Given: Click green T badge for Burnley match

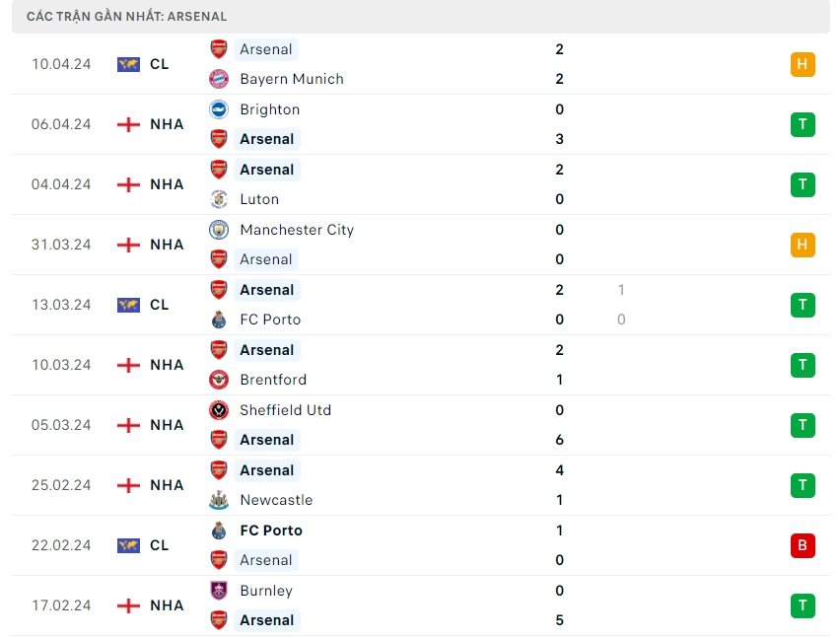Looking at the screenshot, I should coord(803,605).
